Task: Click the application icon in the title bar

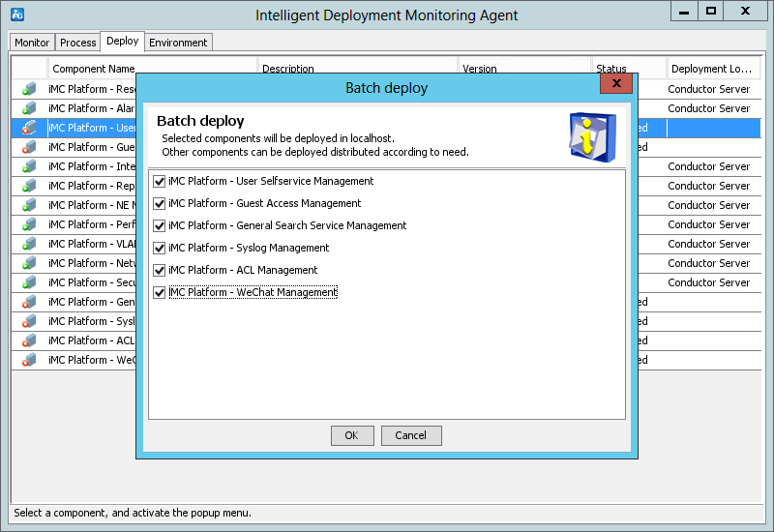Action: (17, 15)
